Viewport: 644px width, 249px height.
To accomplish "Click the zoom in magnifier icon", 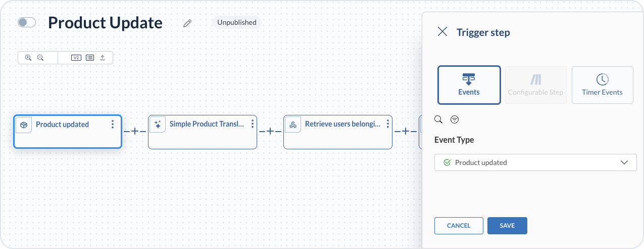I will coord(28,58).
